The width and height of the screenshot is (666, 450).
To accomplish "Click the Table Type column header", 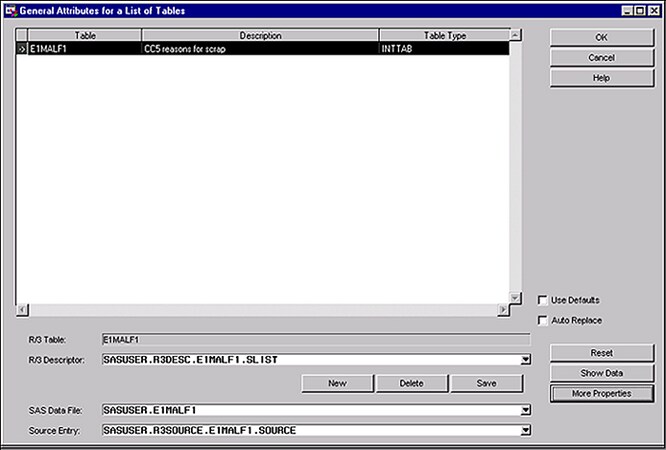I will 445,36.
